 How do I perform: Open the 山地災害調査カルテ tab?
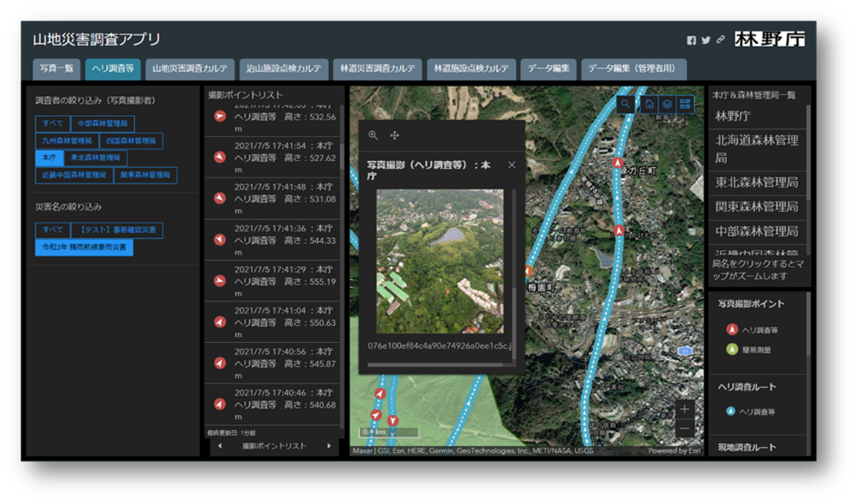pos(190,69)
